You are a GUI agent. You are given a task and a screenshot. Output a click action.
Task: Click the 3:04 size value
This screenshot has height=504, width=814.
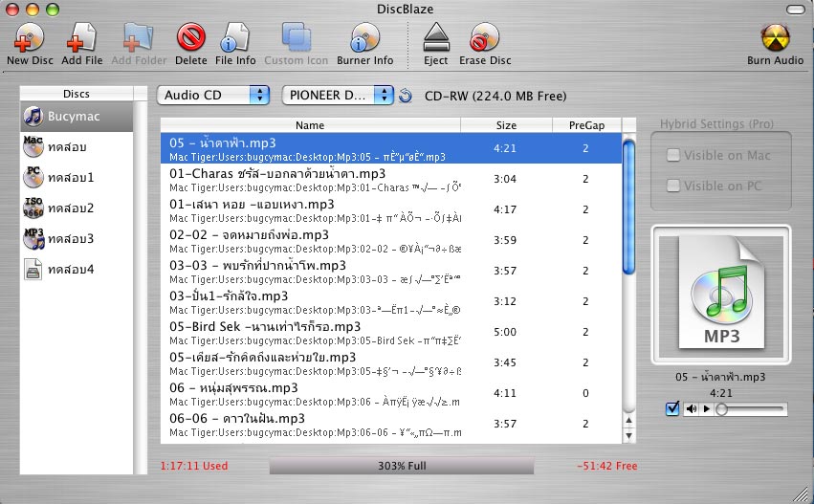tap(505, 179)
